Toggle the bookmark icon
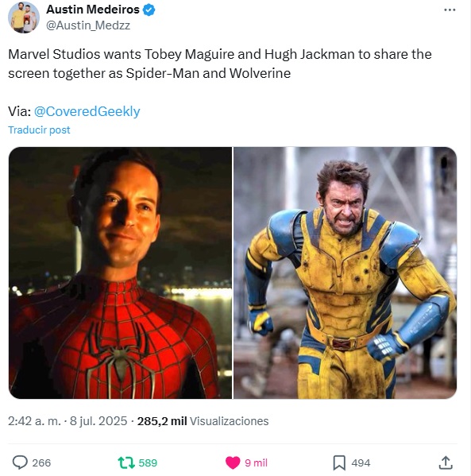Screen dimensions: 471x476 (x=339, y=463)
